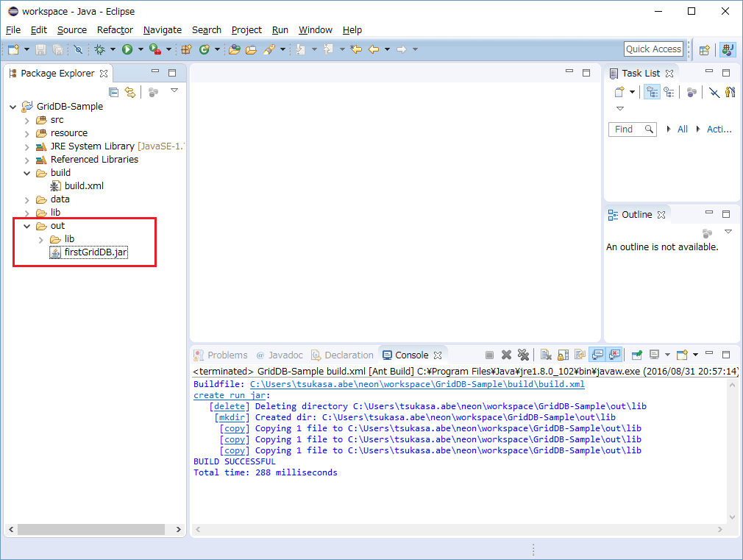Viewport: 743px width, 560px height.
Task: Click the Open Console icon
Action: 682,355
